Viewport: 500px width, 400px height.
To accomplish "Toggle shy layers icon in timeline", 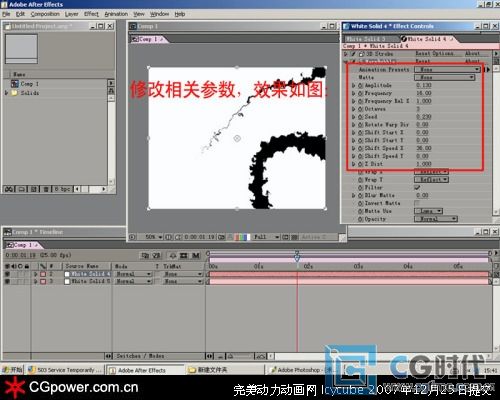I will [173, 256].
